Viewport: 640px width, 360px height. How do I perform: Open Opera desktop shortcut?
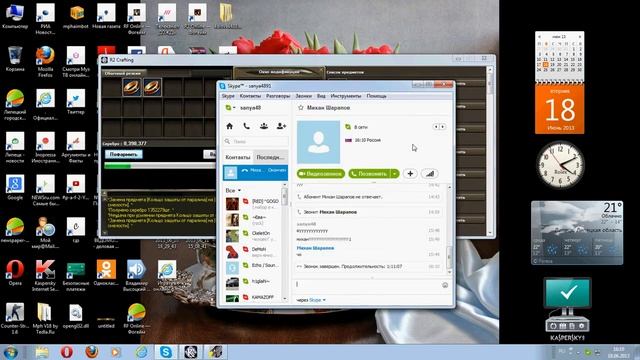click(15, 273)
